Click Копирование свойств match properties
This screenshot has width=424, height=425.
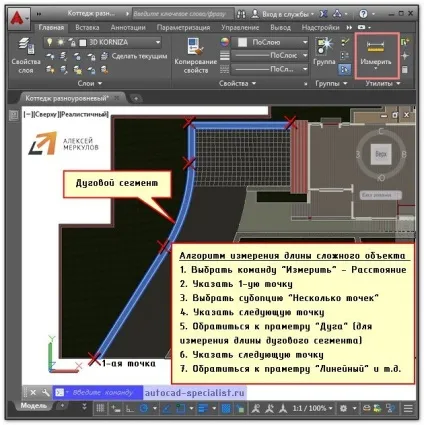[x=196, y=55]
